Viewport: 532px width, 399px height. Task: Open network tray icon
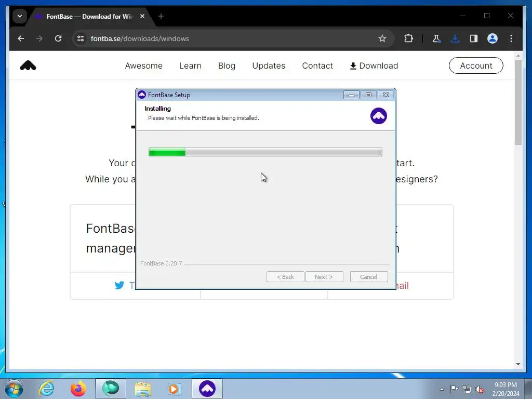[467, 389]
